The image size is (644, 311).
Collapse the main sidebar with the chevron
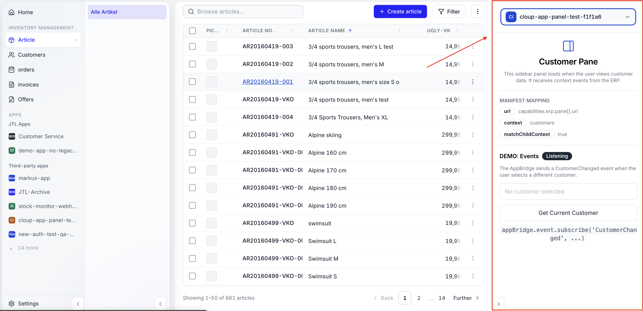coord(78,304)
